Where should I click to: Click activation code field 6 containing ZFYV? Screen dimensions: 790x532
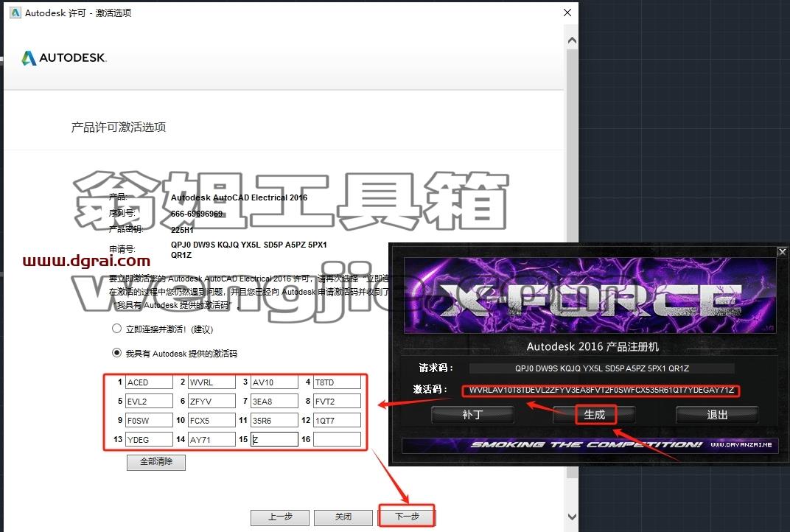coord(212,401)
